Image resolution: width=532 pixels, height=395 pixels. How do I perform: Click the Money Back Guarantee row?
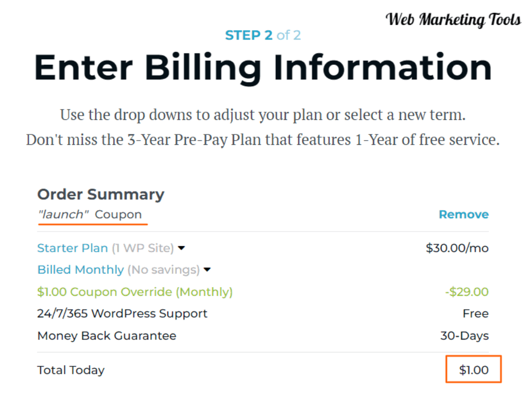tap(263, 336)
